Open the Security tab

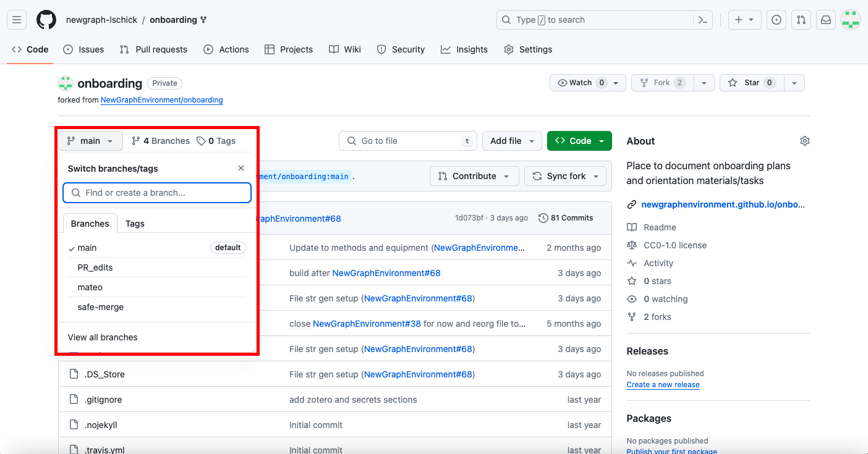tap(401, 49)
